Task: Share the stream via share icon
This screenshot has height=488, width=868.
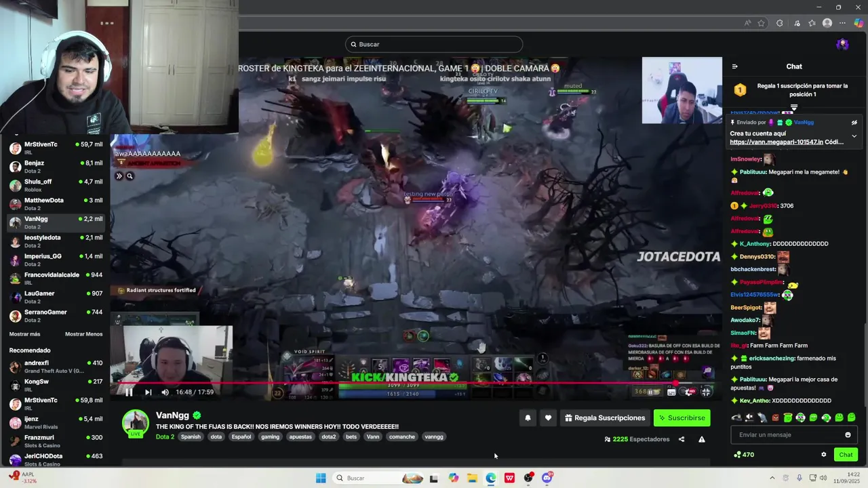Action: (x=682, y=439)
